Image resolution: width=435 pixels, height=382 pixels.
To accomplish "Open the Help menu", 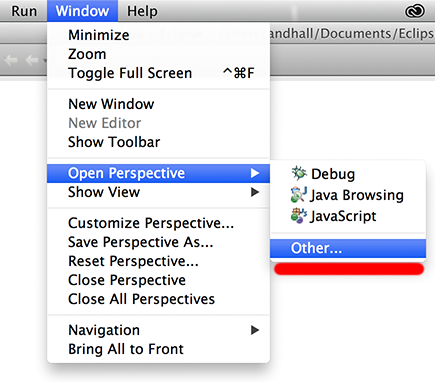I will (x=142, y=11).
